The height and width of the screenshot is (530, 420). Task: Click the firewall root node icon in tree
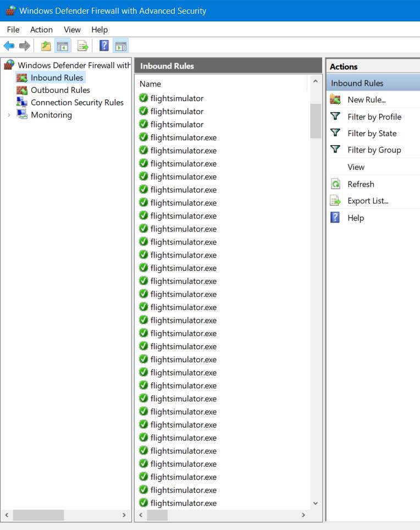pyautogui.click(x=9, y=65)
